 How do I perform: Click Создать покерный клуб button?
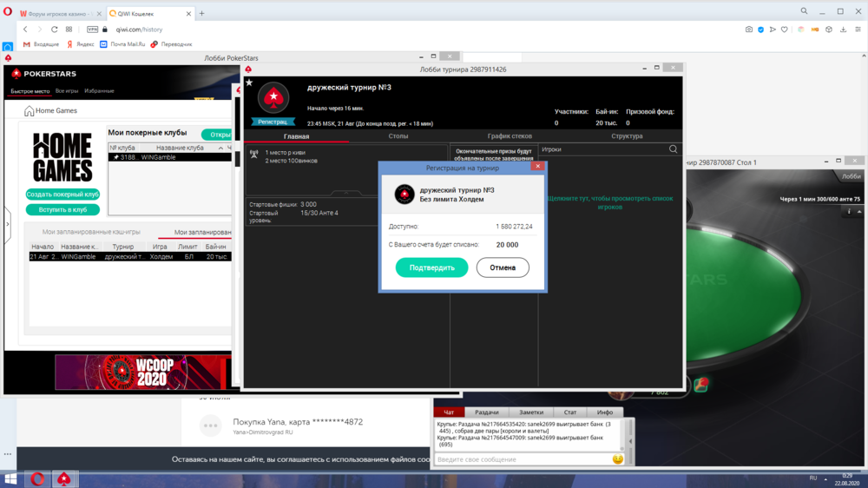pyautogui.click(x=62, y=195)
